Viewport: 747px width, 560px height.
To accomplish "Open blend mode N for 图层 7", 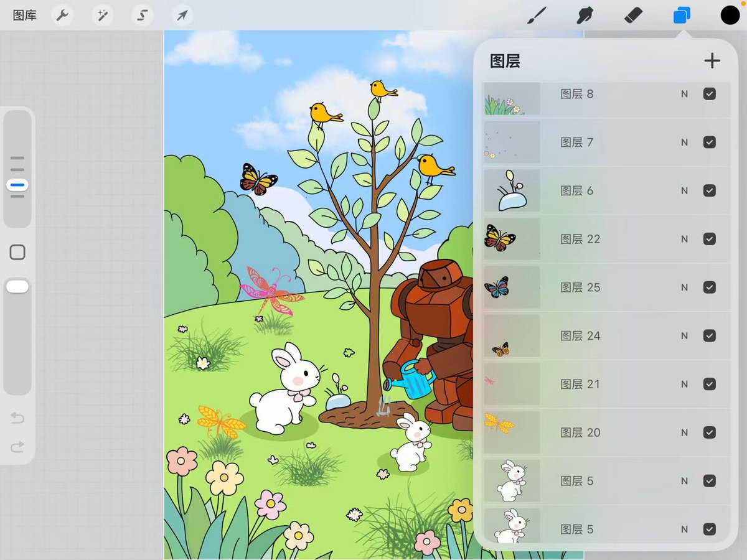I will click(x=684, y=142).
